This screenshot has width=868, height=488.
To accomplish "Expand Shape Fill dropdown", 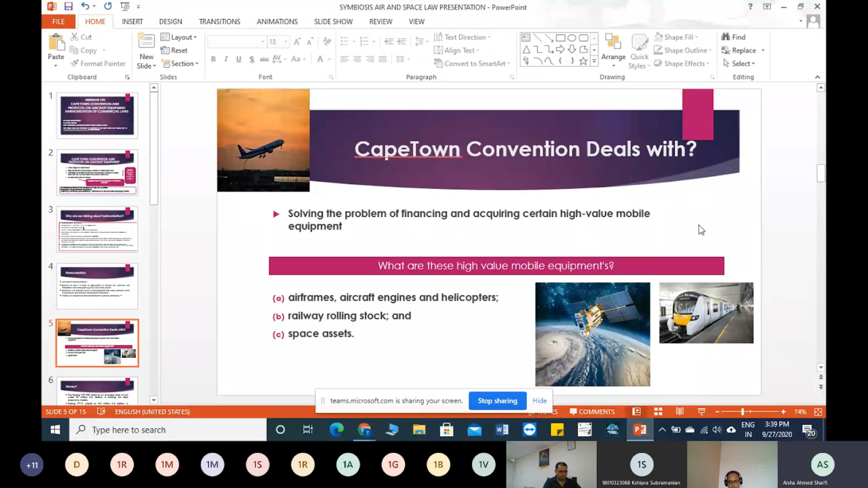I will point(676,37).
